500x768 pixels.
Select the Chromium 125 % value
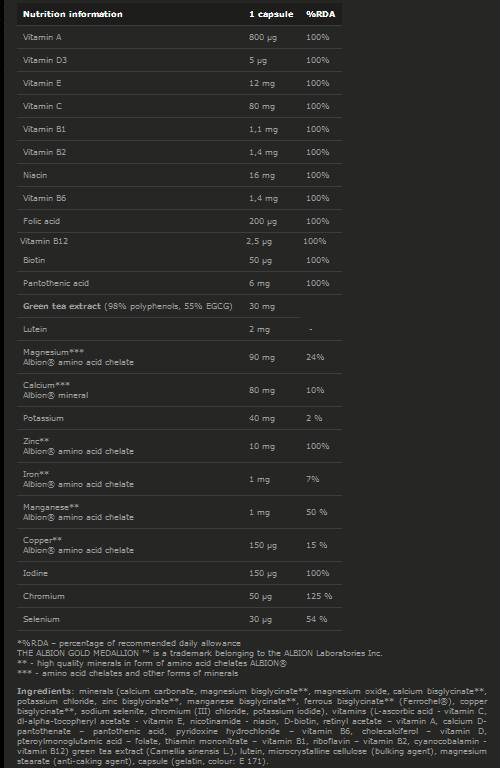[x=319, y=597]
